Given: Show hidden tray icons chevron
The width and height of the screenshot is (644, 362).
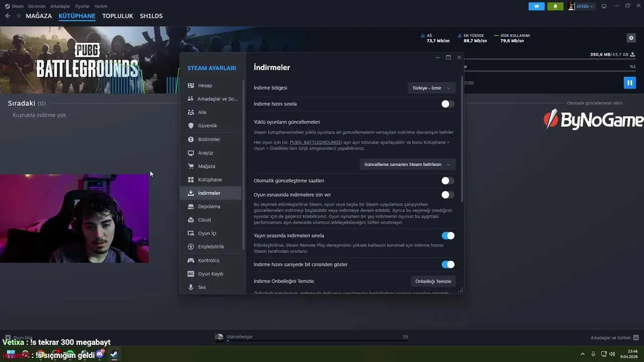Looking at the screenshot, I should coord(583,354).
